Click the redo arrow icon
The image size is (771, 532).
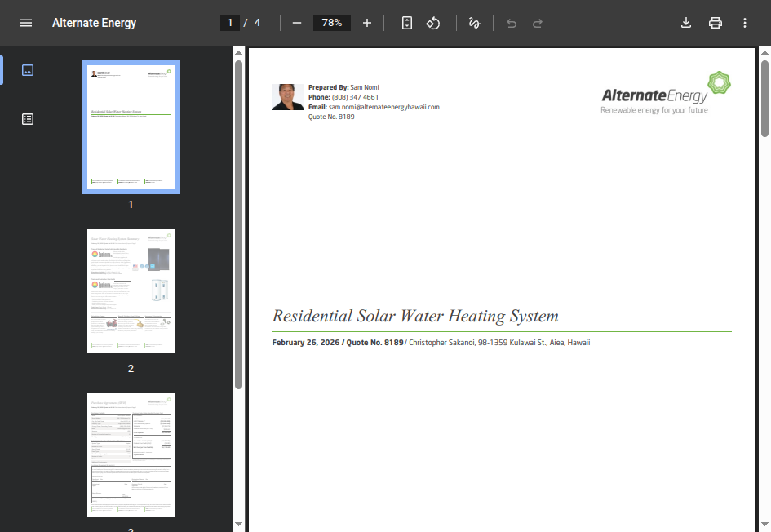(538, 23)
